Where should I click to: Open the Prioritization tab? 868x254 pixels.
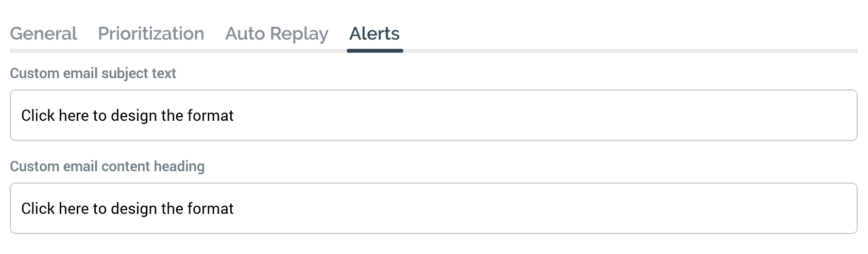pyautogui.click(x=151, y=34)
